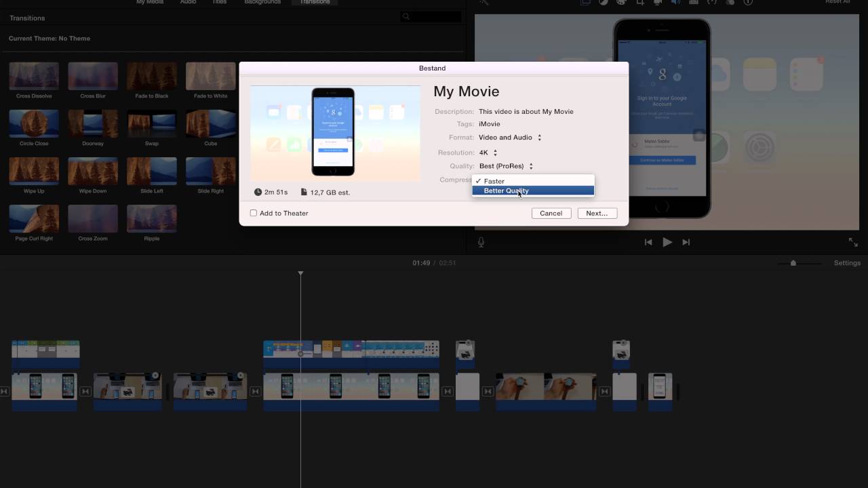Viewport: 868px width, 488px height.
Task: Click the file size document icon
Action: tap(304, 192)
